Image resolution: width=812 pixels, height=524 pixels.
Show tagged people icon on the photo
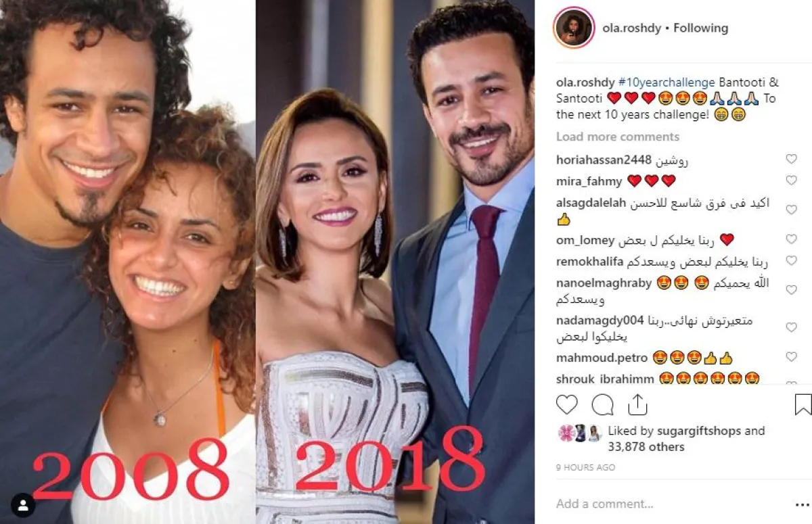pos(24,506)
